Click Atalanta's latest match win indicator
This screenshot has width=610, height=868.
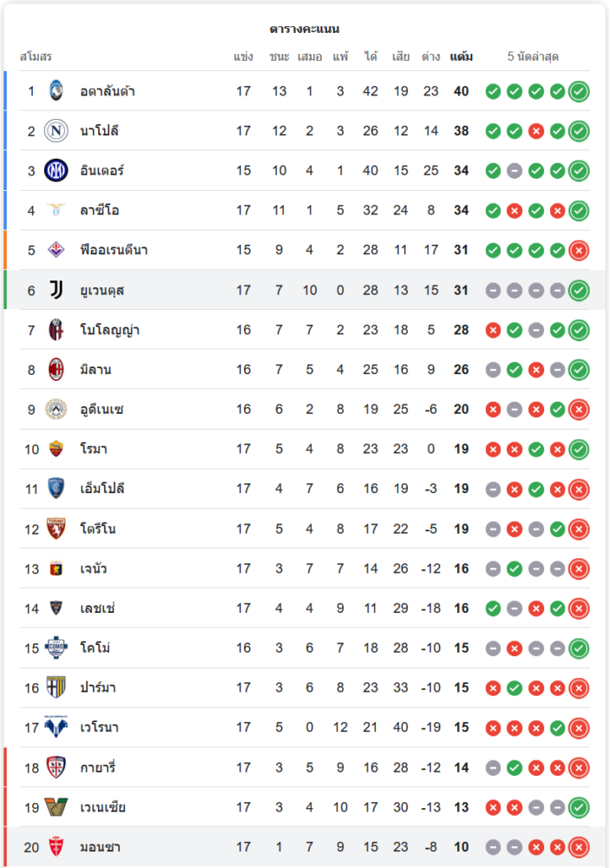pos(579,91)
